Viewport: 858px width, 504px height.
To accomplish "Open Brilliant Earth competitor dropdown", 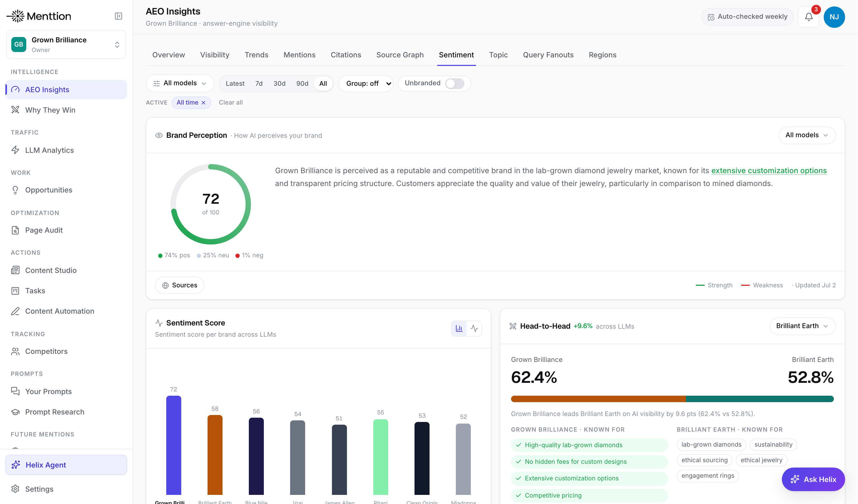I will point(802,326).
